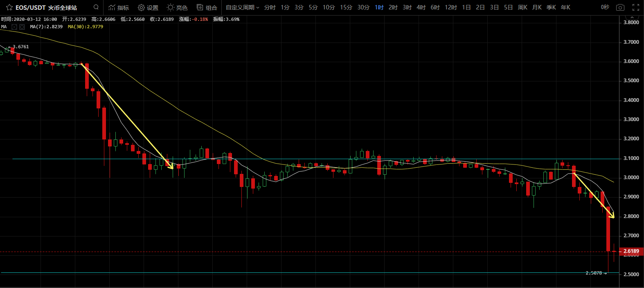
Task: Switch to 分时 time-sharing view
Action: point(270,7)
